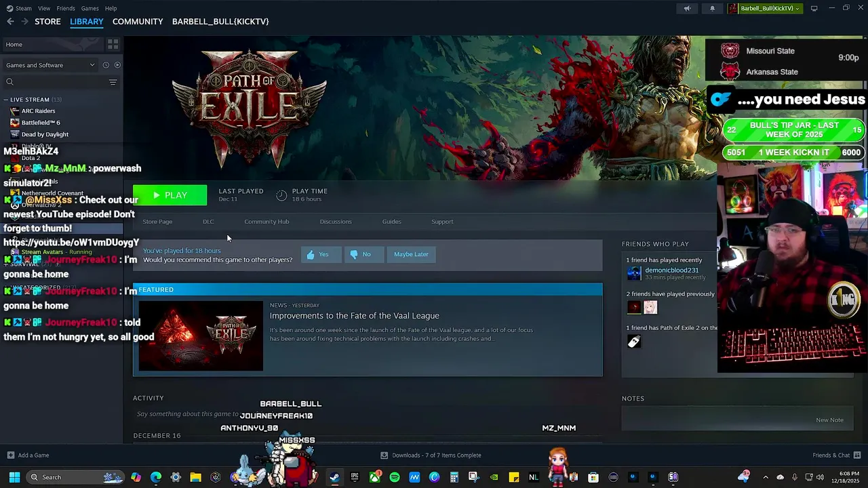This screenshot has width=868, height=488.
Task: Click Add a Game
Action: click(28, 455)
